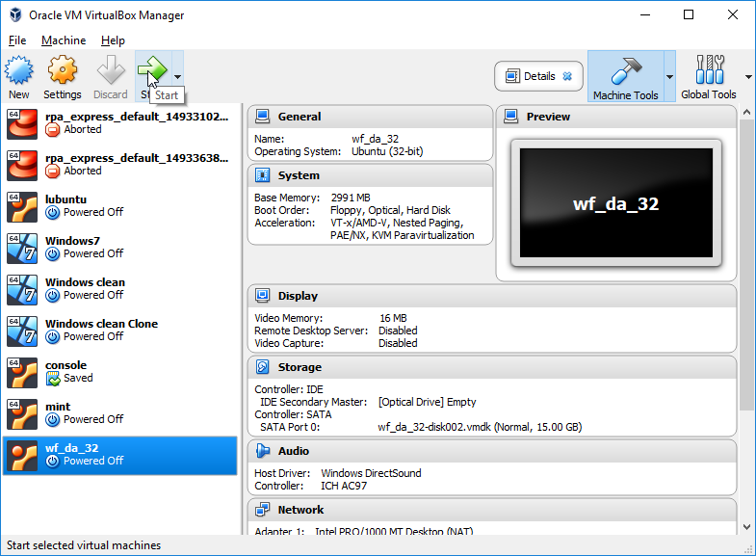The image size is (756, 556).
Task: Open the Display section header title
Action: coord(298,296)
